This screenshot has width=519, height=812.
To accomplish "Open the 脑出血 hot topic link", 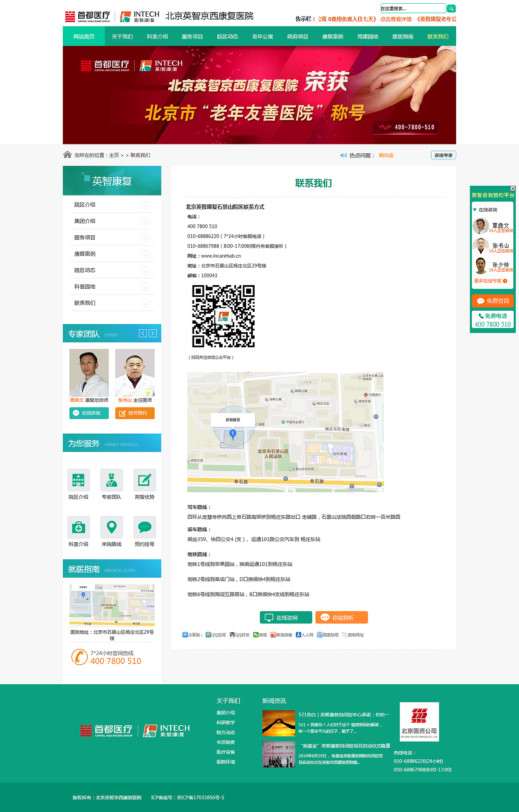I will [386, 155].
